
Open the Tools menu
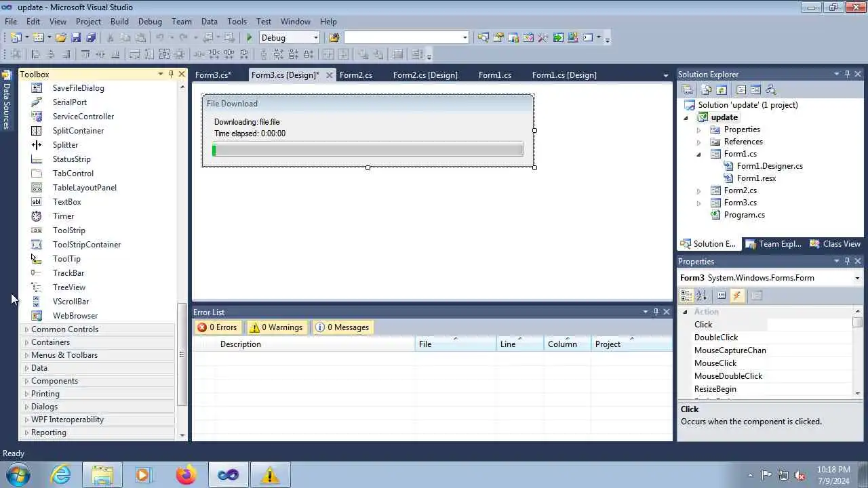[237, 22]
